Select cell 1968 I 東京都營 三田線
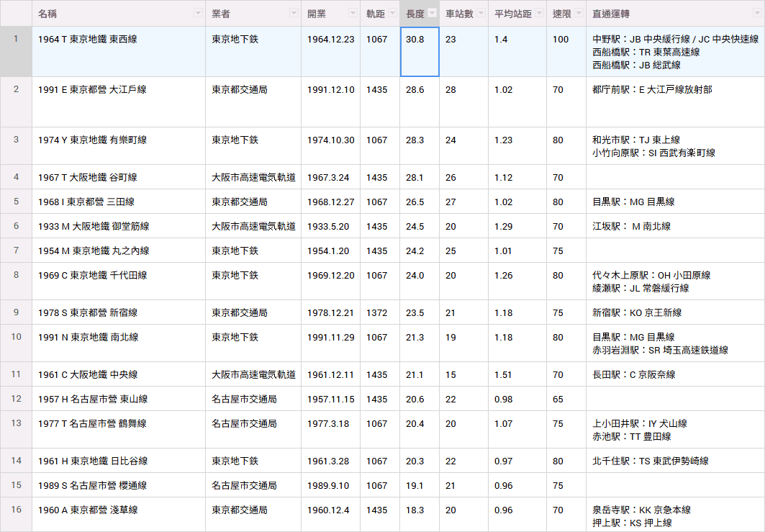The image size is (765, 532). [119, 202]
